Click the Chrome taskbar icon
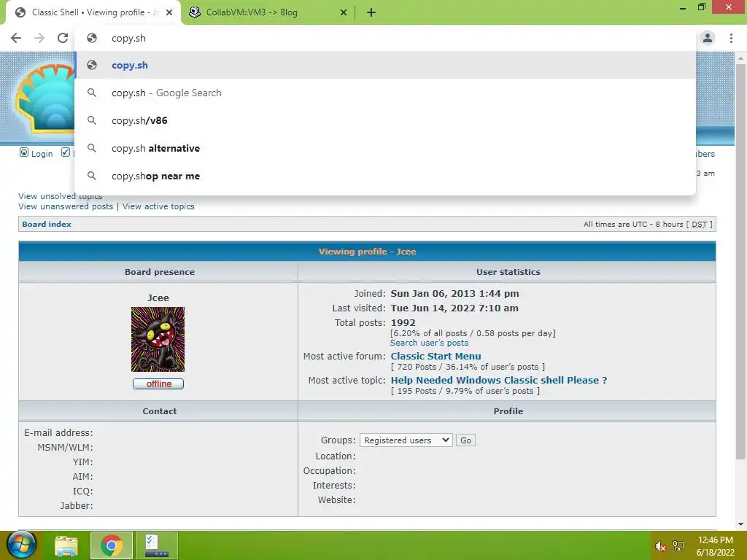This screenshot has height=560, width=747. tap(112, 545)
